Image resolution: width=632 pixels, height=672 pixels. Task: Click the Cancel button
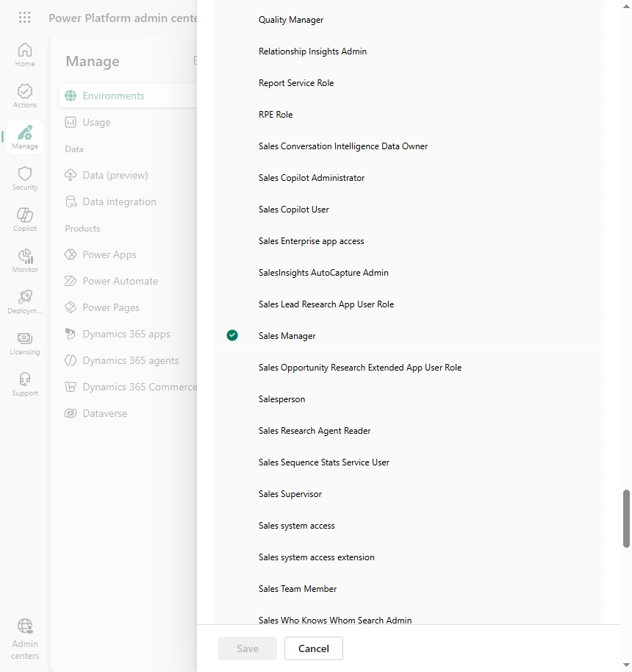(314, 648)
